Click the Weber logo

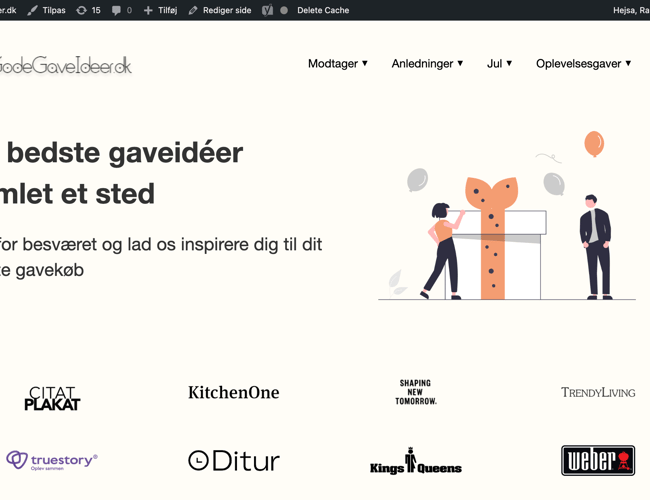click(598, 461)
